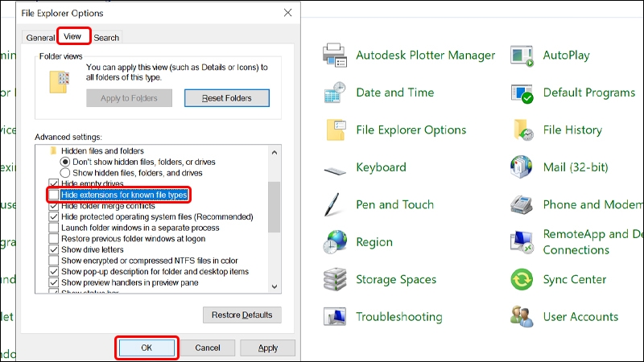Viewport: 644px width, 362px height.
Task: Enable Restore previous folder windows at logon
Action: [x=53, y=238]
